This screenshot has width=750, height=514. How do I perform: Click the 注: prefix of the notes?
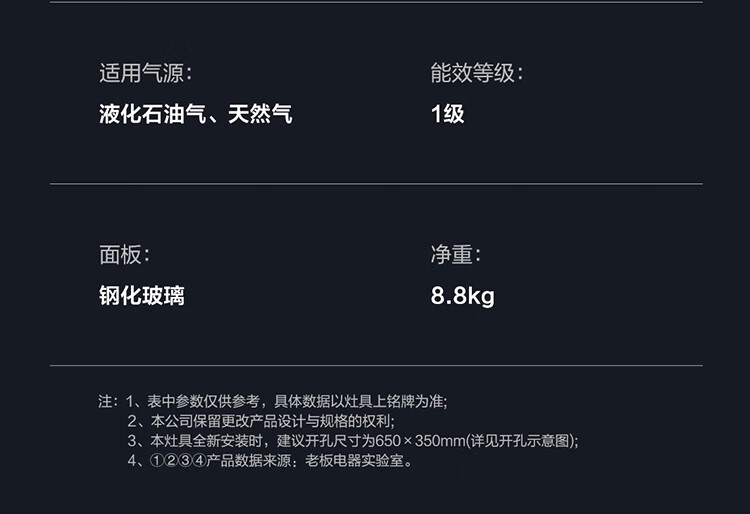click(108, 402)
